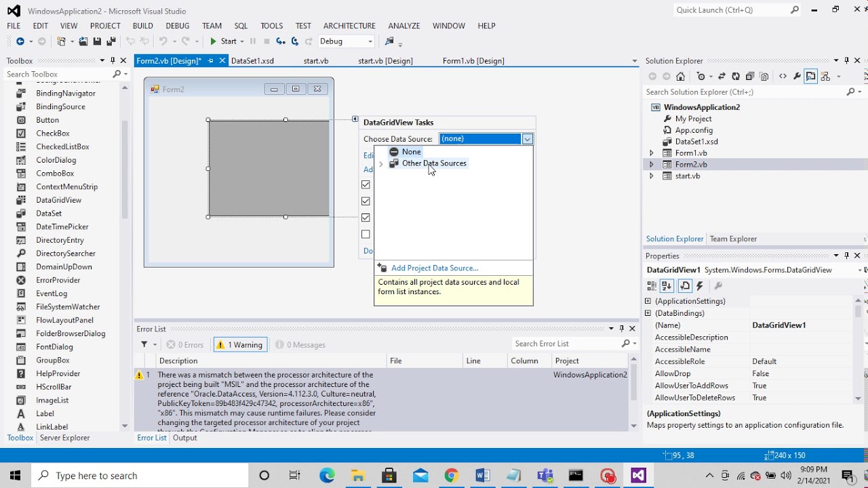
Task: Click Properties wrench icon in Solution Explorer toolbar
Action: coord(797,77)
